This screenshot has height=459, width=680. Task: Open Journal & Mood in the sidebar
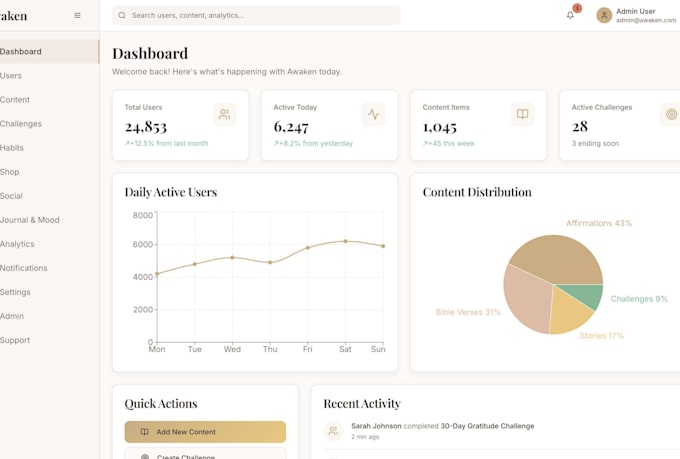tap(49, 220)
